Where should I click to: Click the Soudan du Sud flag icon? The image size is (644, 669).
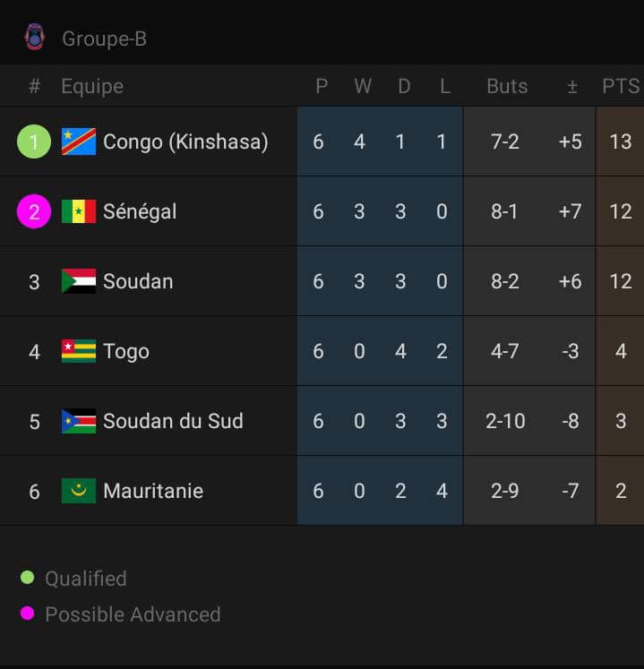(79, 421)
